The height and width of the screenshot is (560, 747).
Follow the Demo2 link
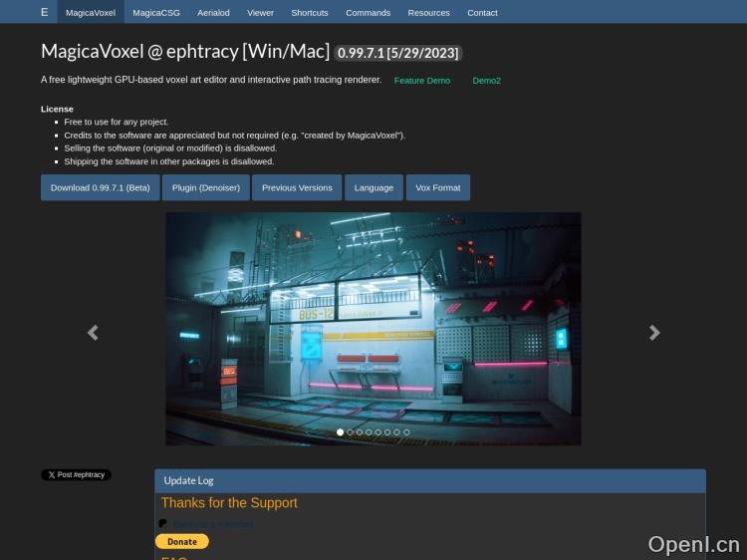[486, 80]
